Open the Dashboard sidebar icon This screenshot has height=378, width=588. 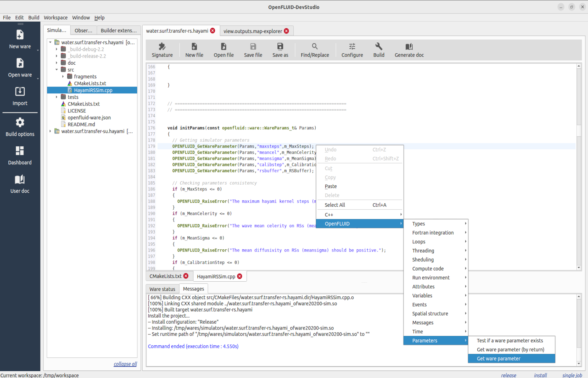(20, 151)
